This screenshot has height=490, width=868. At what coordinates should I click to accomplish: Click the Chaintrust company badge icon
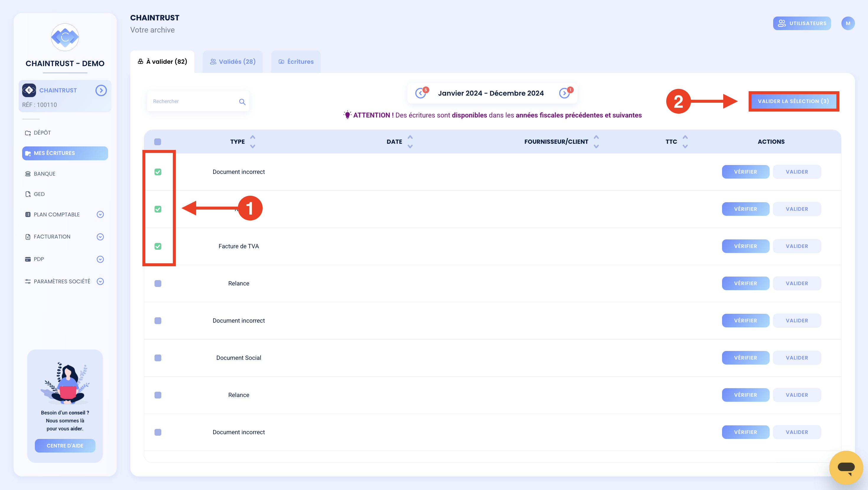29,90
